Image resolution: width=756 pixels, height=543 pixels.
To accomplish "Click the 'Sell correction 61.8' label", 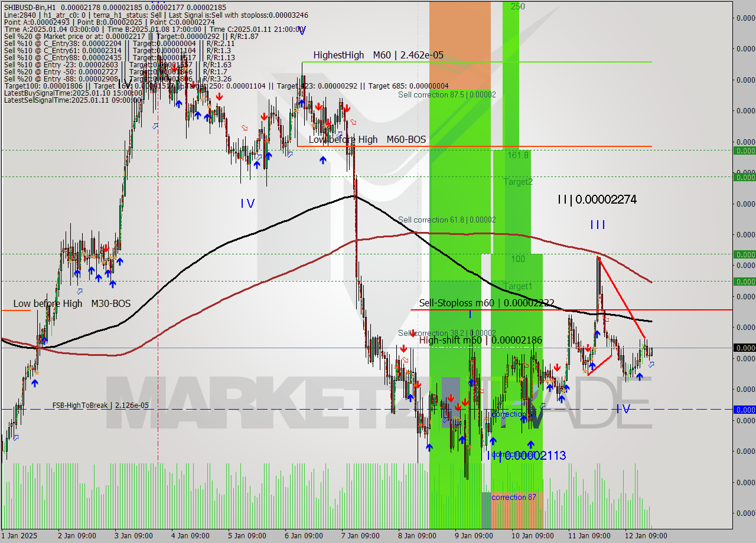I will [x=447, y=220].
